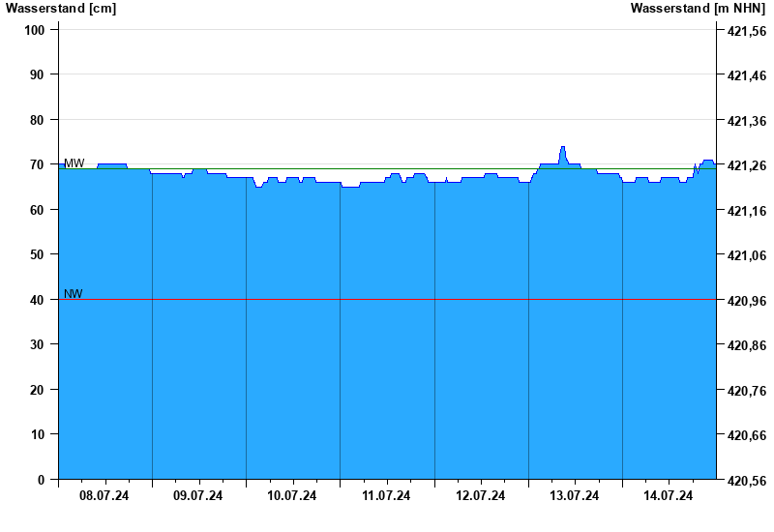Click the 421,26 label on right axis
Image resolution: width=774 pixels, height=532 pixels.
click(746, 166)
